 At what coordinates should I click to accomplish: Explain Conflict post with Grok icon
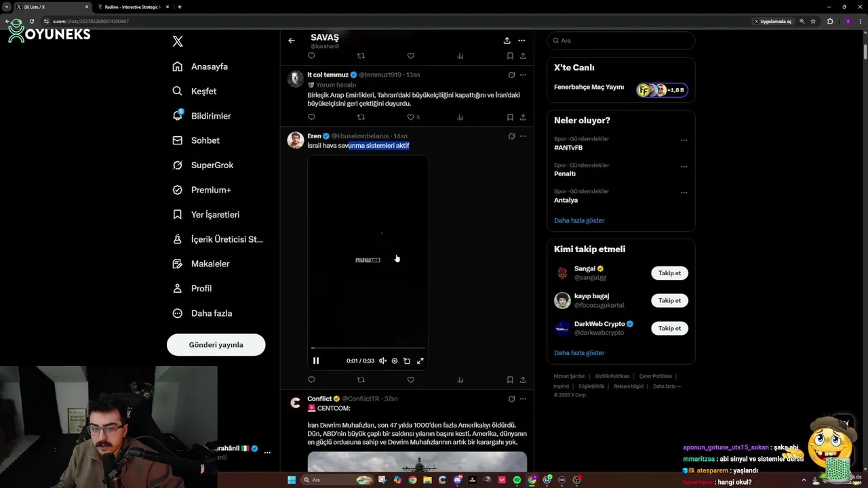(511, 399)
